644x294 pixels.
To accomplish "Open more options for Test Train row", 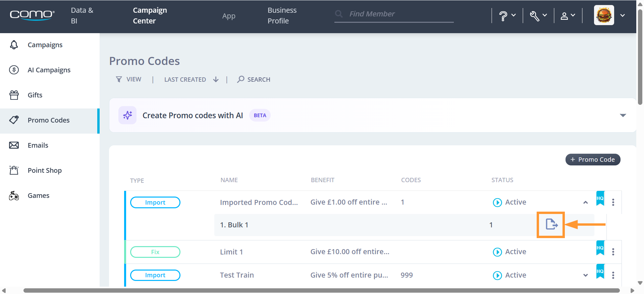I will pos(613,275).
